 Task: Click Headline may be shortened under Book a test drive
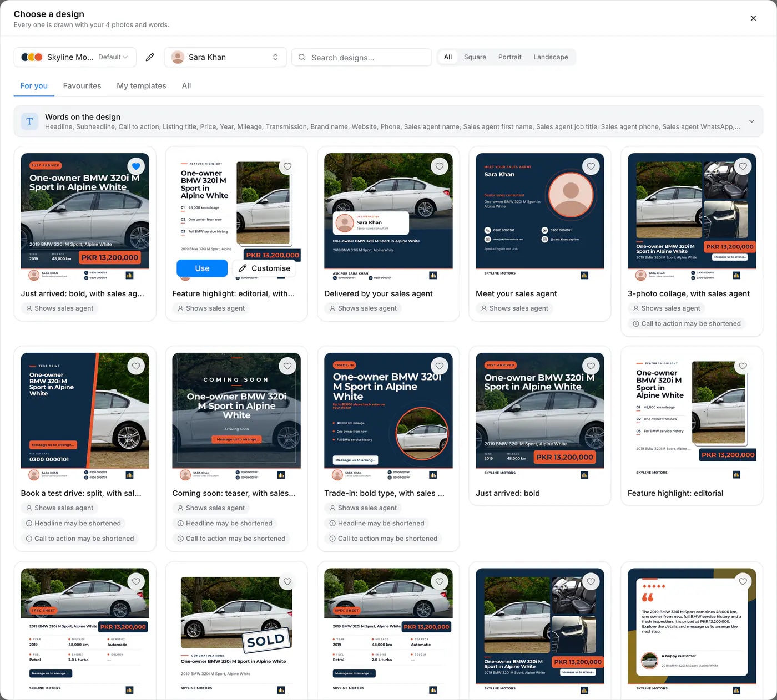point(73,524)
